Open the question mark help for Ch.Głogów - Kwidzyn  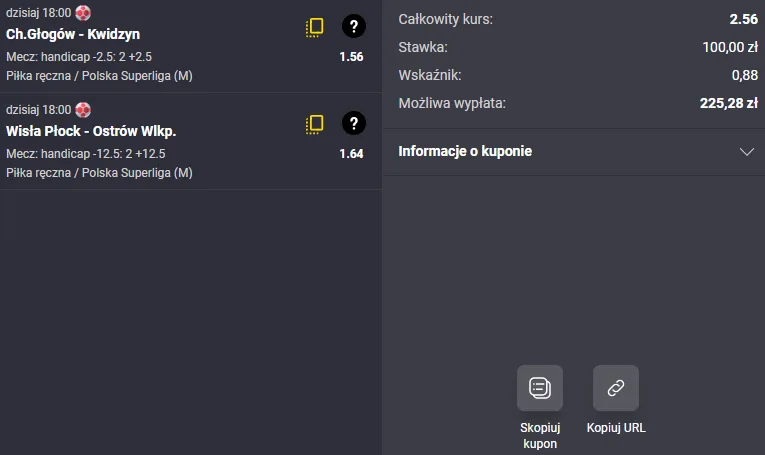353,27
